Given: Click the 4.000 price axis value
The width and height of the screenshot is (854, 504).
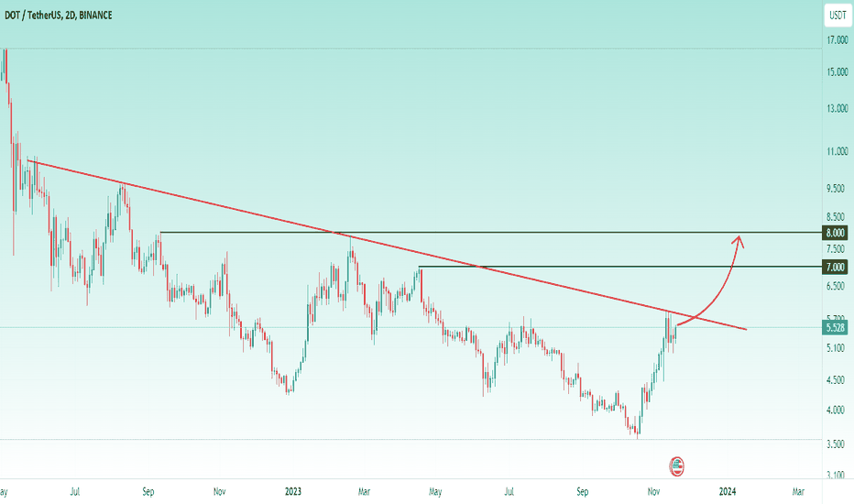Looking at the screenshot, I should pyautogui.click(x=836, y=410).
